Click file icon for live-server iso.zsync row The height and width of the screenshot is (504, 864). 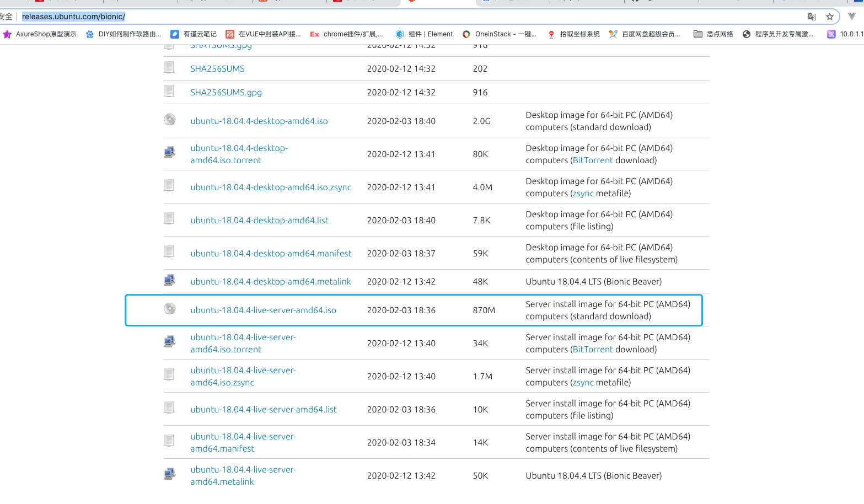coord(169,375)
